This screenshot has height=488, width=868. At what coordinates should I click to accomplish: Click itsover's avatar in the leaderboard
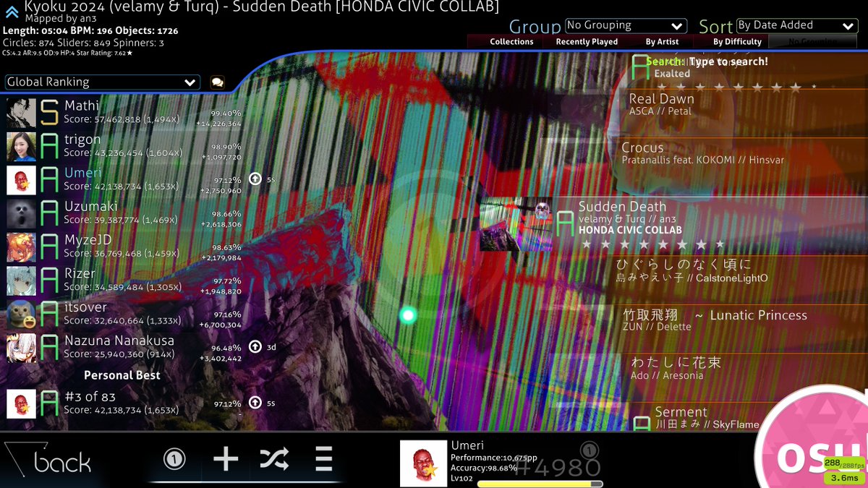(21, 314)
